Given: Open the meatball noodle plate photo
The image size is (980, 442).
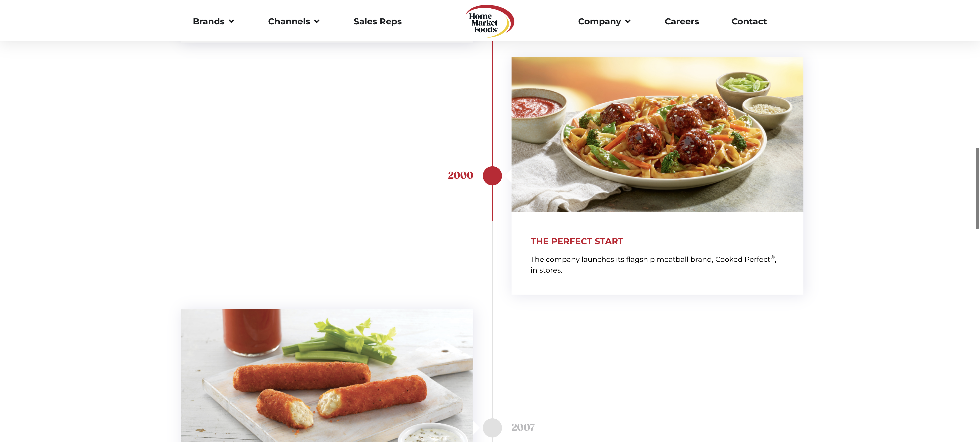Looking at the screenshot, I should [657, 134].
